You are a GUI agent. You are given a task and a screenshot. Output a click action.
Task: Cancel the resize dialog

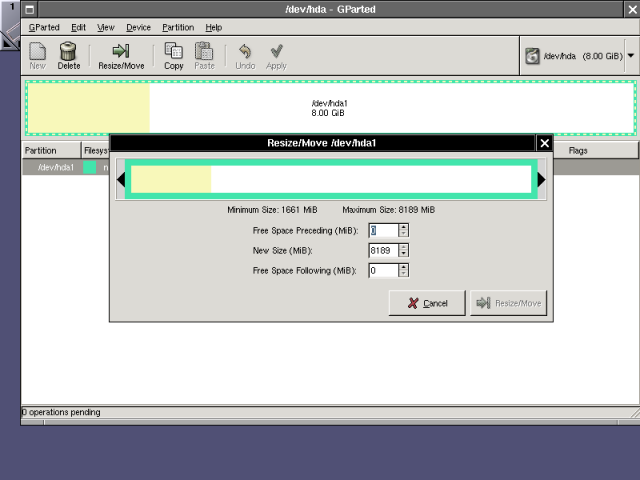(x=427, y=303)
